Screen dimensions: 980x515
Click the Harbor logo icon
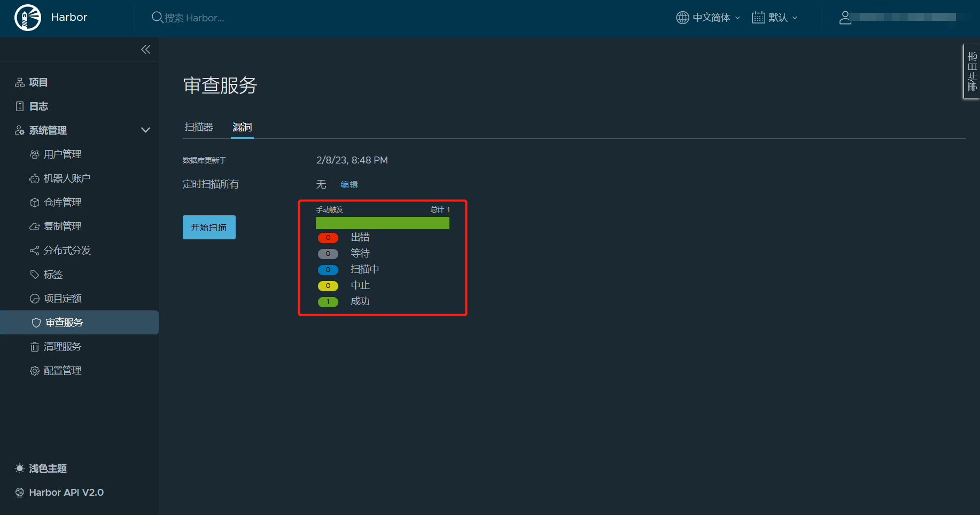point(28,18)
